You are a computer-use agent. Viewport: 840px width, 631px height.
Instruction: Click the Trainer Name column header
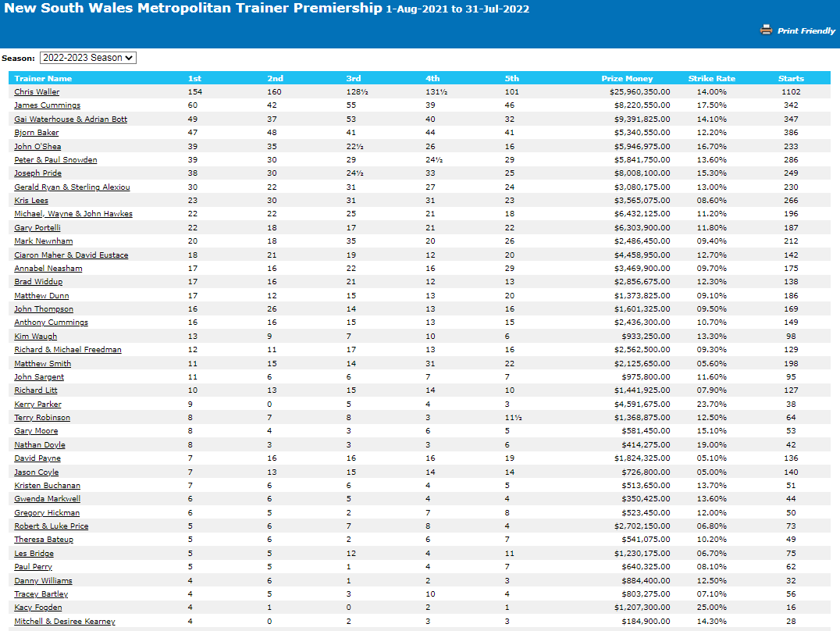pos(43,78)
